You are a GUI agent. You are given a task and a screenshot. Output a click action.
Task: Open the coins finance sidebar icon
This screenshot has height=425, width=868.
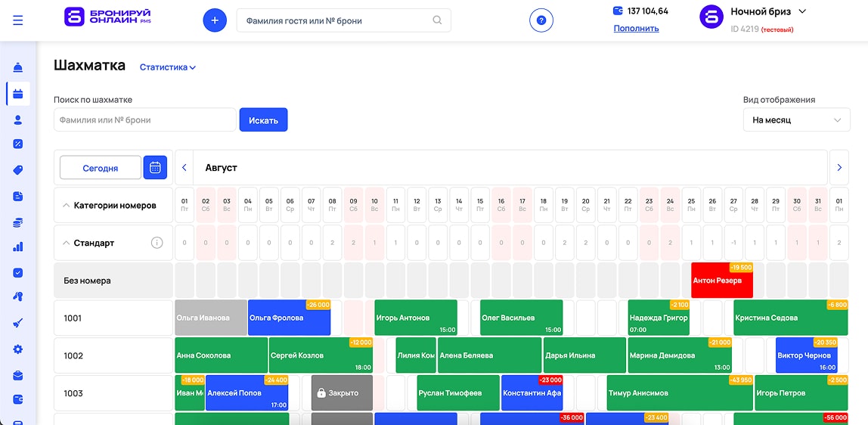pos(17,222)
